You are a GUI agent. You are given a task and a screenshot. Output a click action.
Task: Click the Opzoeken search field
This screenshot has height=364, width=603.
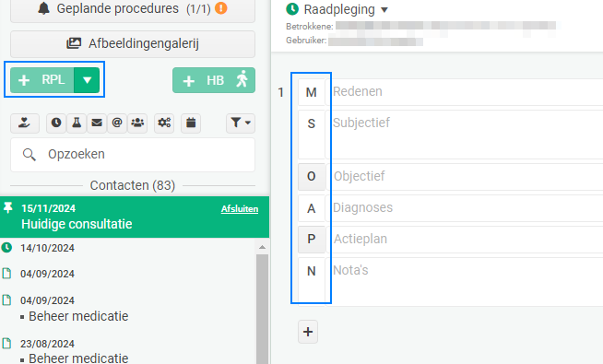133,155
